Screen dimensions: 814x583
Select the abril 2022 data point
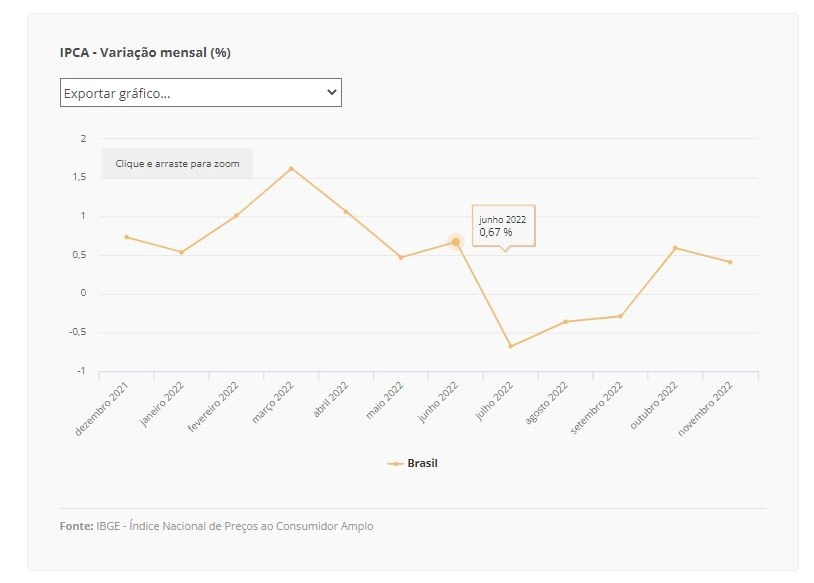[x=346, y=212]
